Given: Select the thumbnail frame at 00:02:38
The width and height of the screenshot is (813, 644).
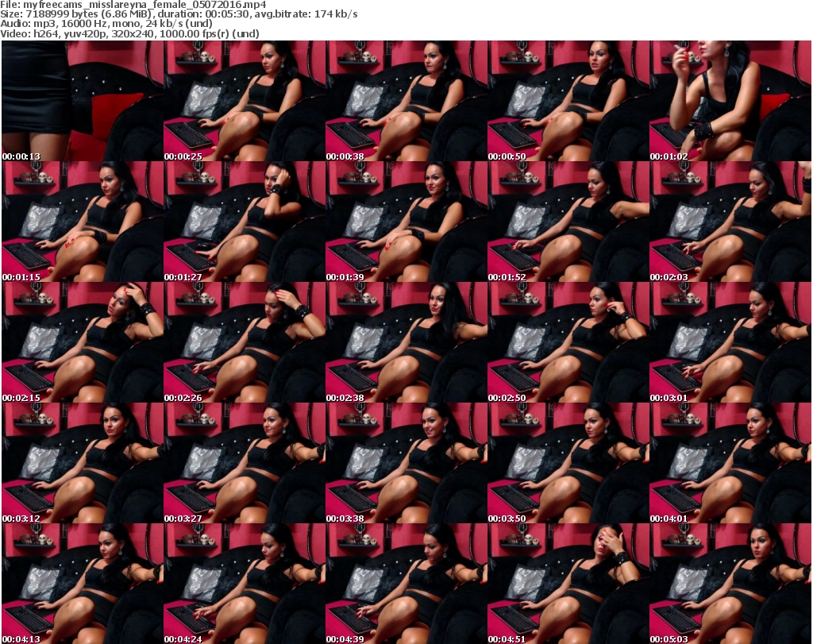Looking at the screenshot, I should (406, 343).
